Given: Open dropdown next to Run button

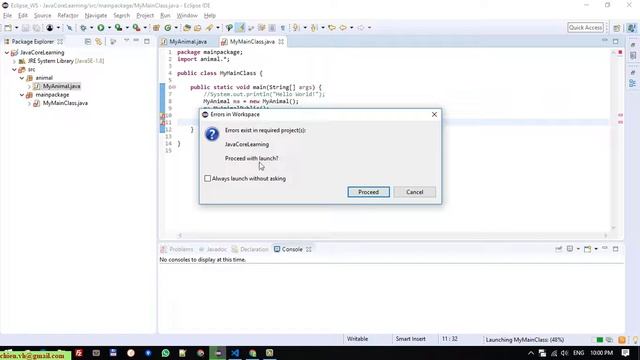Looking at the screenshot, I should click(x=109, y=28).
